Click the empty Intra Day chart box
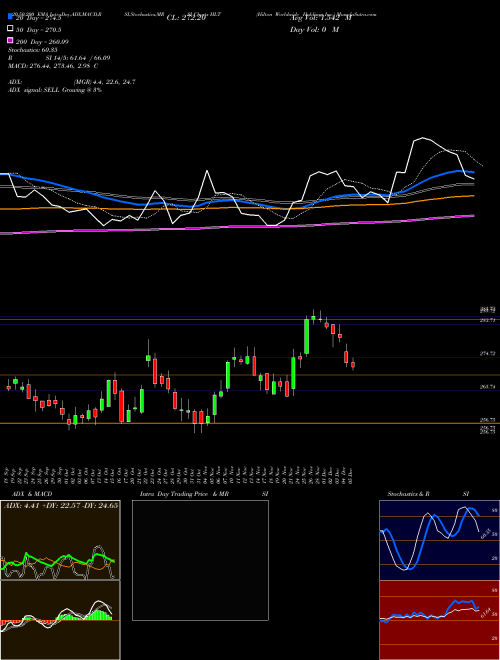500x660 pixels. [200, 560]
